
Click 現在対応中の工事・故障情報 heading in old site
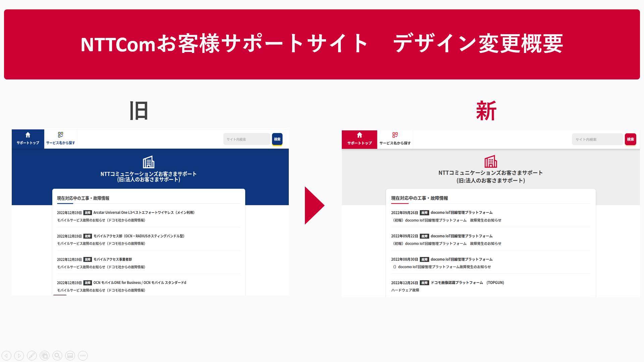click(x=83, y=198)
